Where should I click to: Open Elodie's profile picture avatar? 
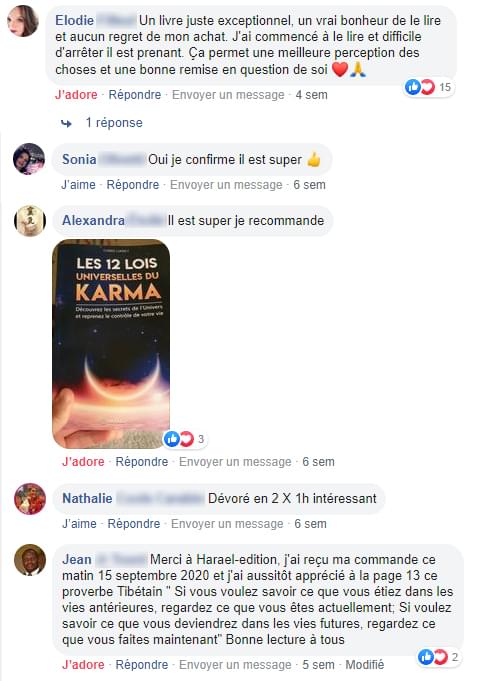point(23,21)
